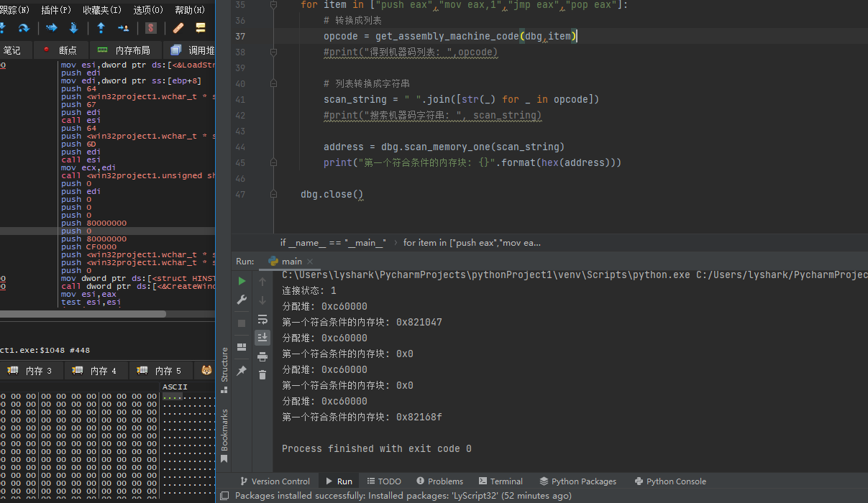Click 'if __name__ == "__main__"' breadcrumb

tap(333, 243)
